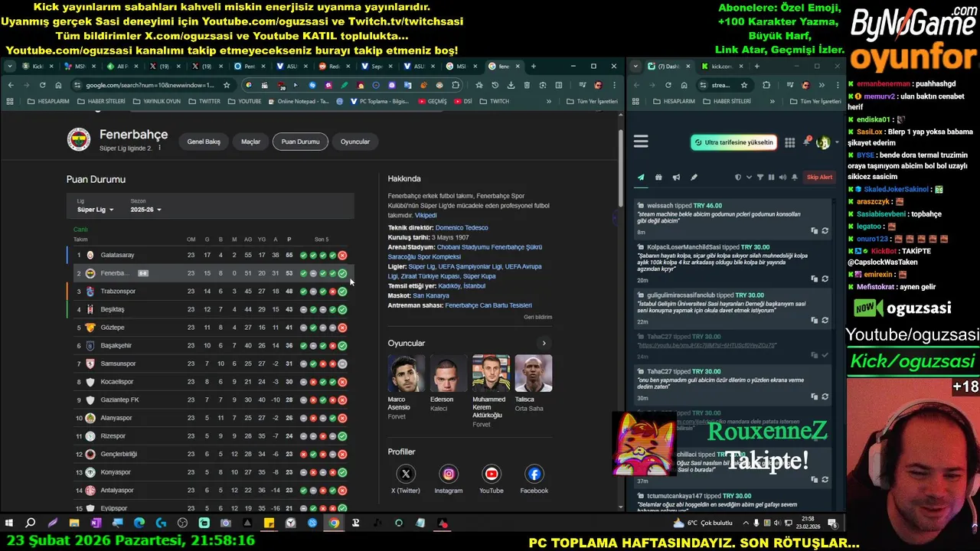
Task: Click Ultra tarifesine yükseltin button
Action: (x=733, y=142)
